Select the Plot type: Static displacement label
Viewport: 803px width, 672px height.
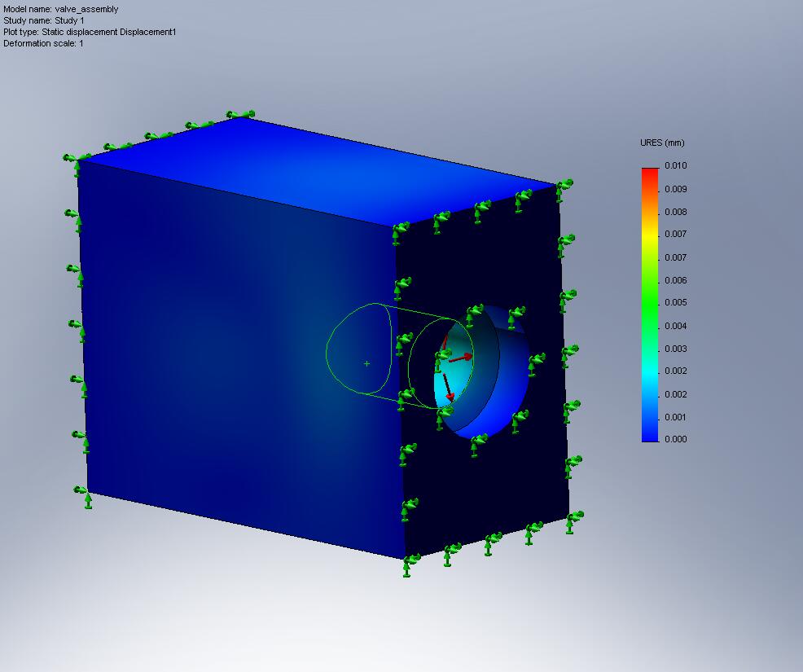coord(90,32)
